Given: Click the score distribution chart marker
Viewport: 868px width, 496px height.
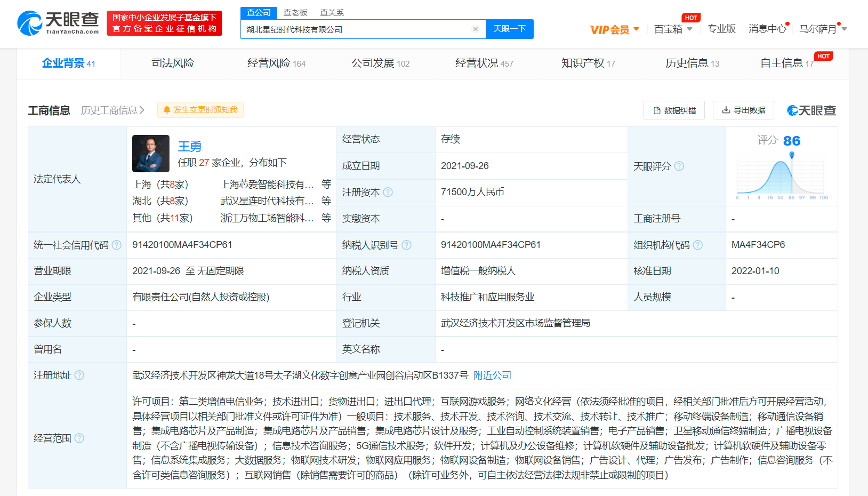Looking at the screenshot, I should 792,155.
